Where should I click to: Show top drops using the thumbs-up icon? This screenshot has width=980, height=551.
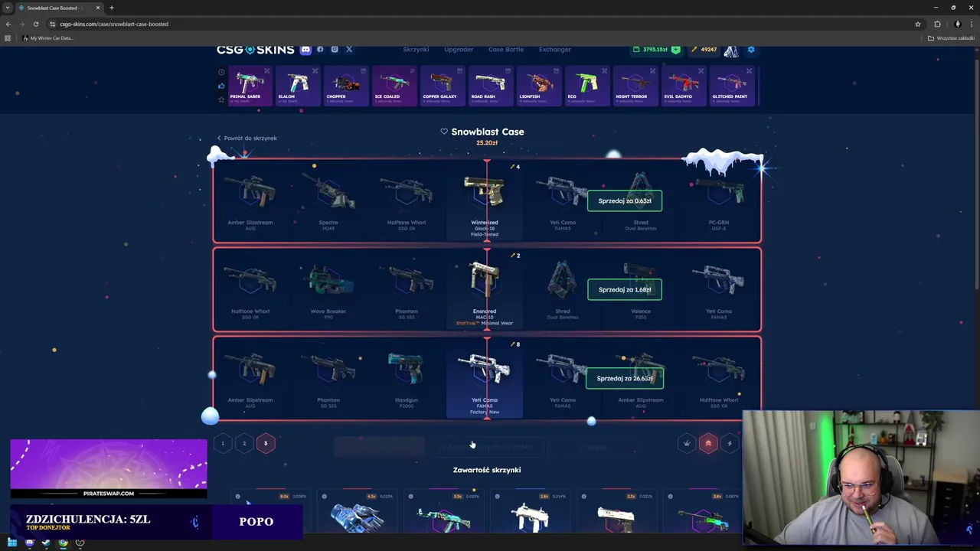[x=221, y=86]
